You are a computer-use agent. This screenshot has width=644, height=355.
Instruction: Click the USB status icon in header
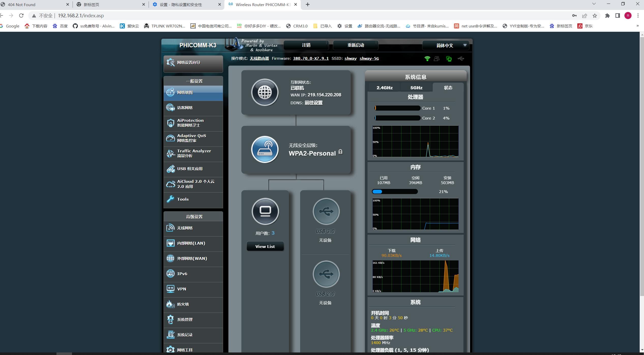point(461,59)
